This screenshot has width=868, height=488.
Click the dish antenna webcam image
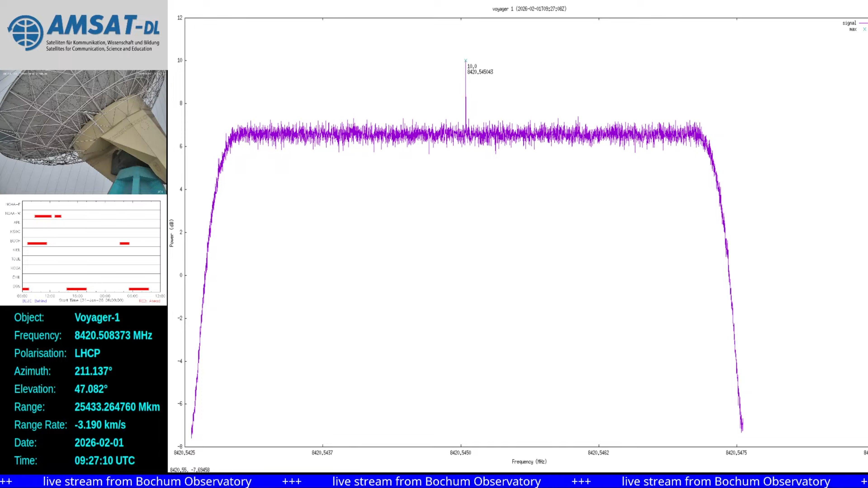coord(84,132)
